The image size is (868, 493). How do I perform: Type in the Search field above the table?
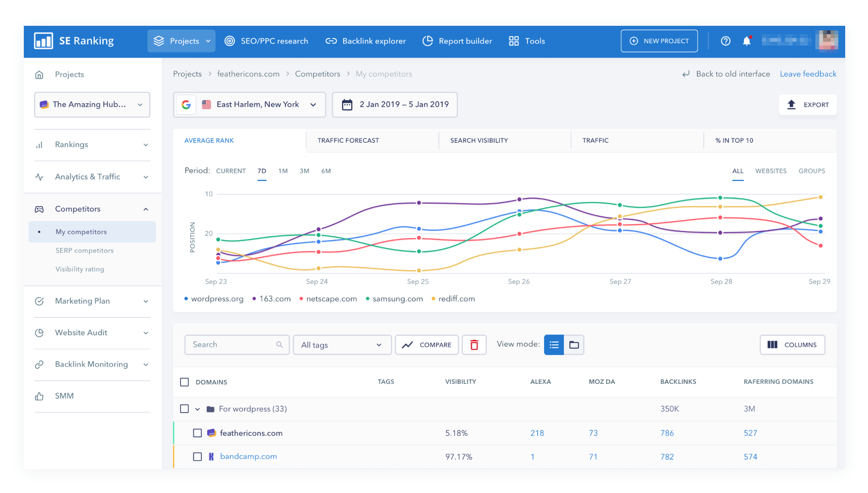click(232, 345)
